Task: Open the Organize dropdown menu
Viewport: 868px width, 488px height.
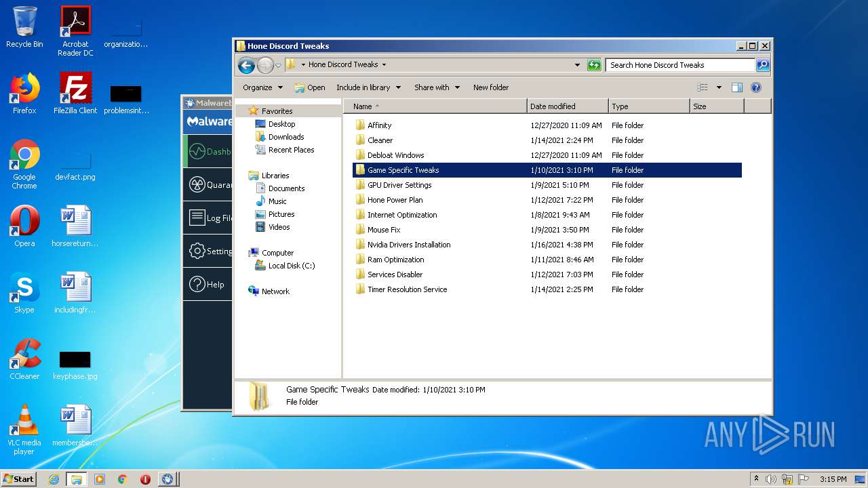Action: coord(262,87)
